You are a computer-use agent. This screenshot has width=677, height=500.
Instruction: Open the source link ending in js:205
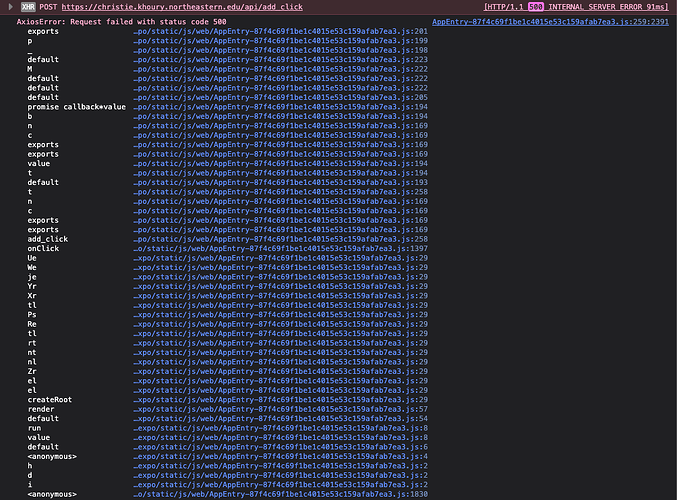point(281,97)
